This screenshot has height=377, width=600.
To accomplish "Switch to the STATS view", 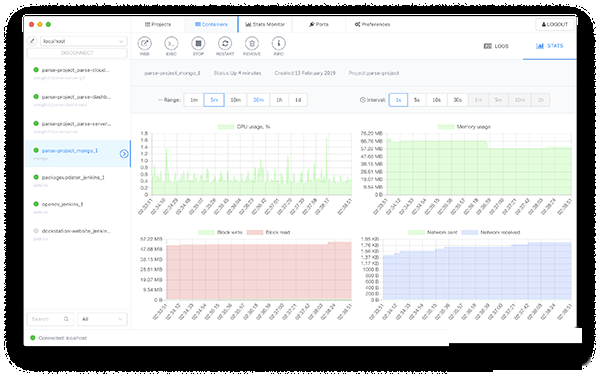I will 549,46.
